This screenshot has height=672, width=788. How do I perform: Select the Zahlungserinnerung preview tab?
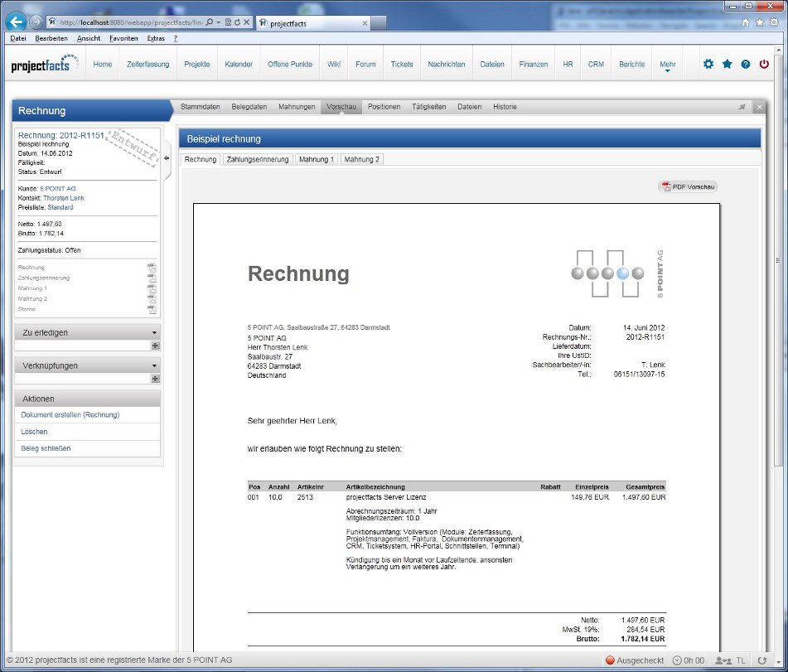pyautogui.click(x=257, y=159)
